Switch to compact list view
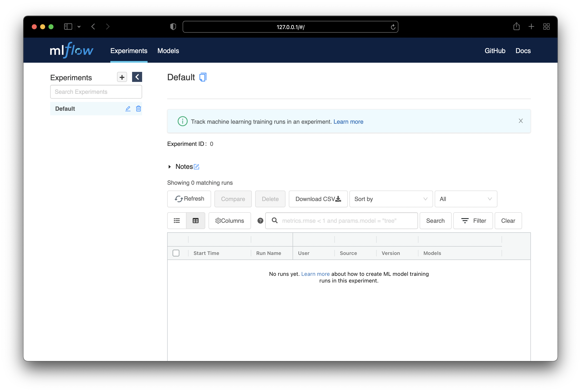This screenshot has width=581, height=392. point(177,220)
